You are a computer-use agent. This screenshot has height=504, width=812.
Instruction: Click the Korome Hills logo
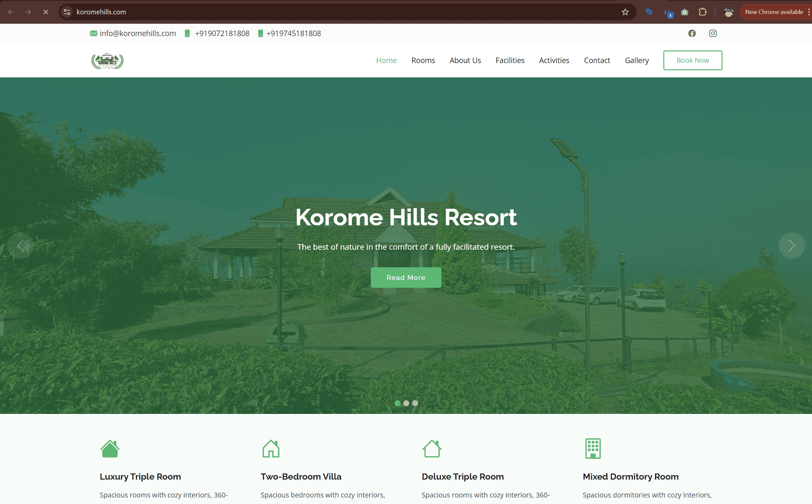tap(107, 60)
